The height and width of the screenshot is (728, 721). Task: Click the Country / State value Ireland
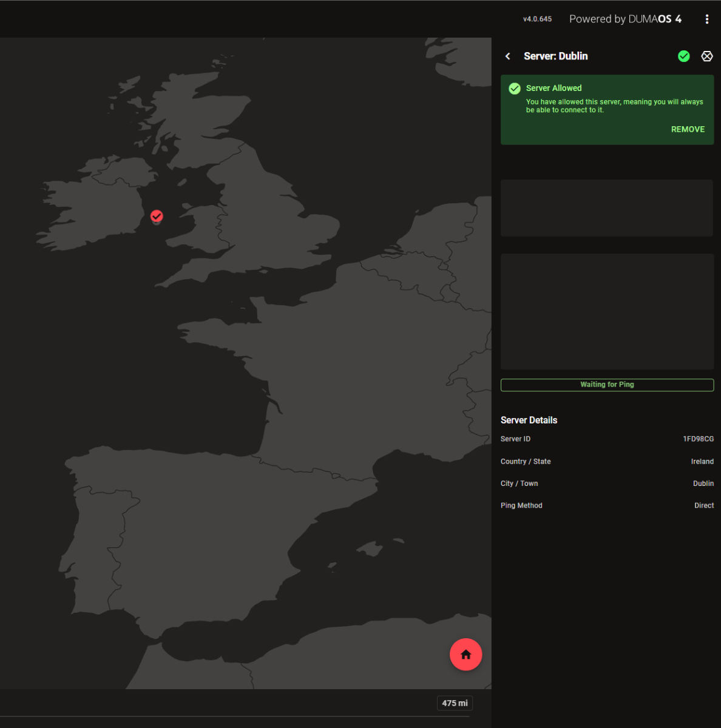pyautogui.click(x=702, y=462)
